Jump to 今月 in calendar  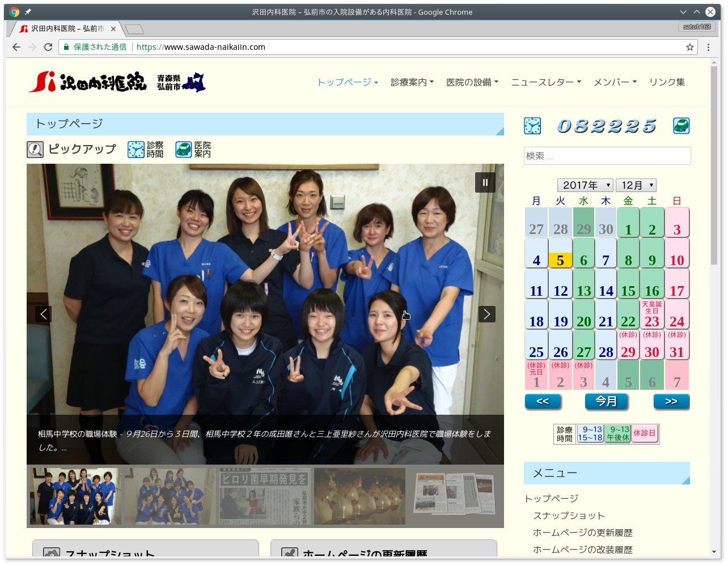[606, 401]
